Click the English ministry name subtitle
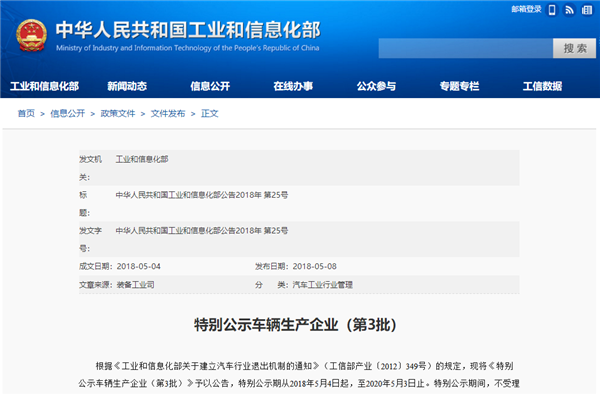 tap(188, 48)
